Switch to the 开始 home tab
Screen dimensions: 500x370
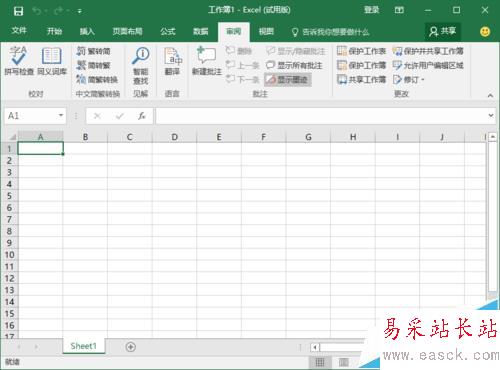(x=54, y=31)
